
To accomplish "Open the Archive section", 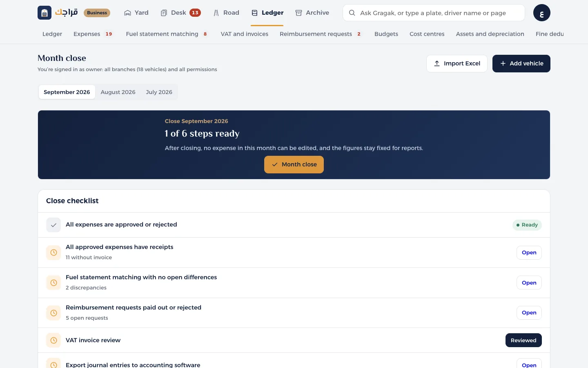I will (312, 13).
